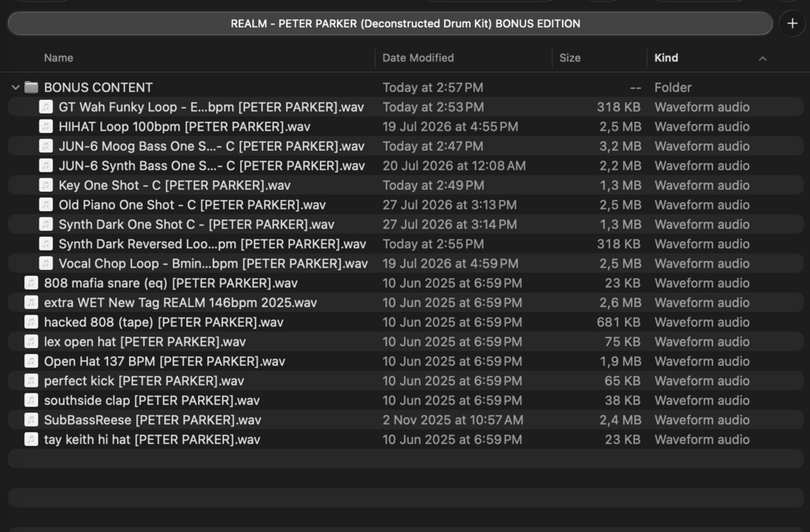
Task: Click audio icon of JUN-6 Moog Bass
Action: [x=46, y=146]
